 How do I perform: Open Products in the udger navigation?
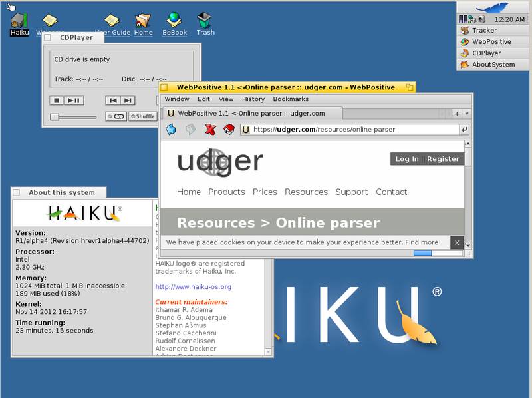(227, 192)
